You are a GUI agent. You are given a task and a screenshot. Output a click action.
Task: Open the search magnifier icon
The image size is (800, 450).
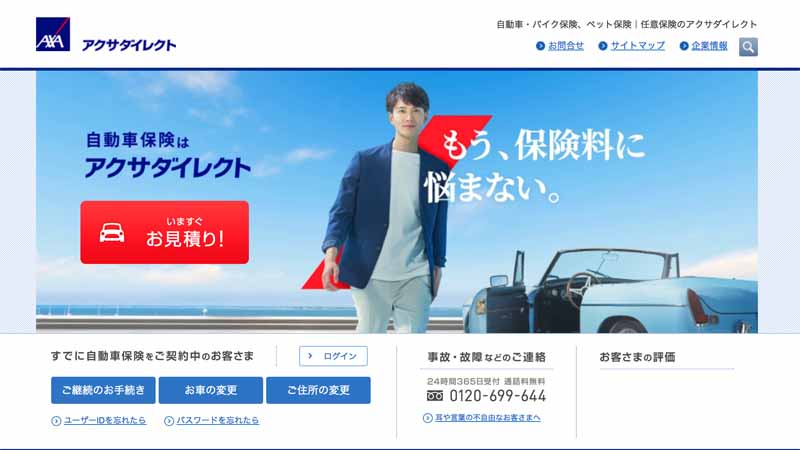[748, 47]
